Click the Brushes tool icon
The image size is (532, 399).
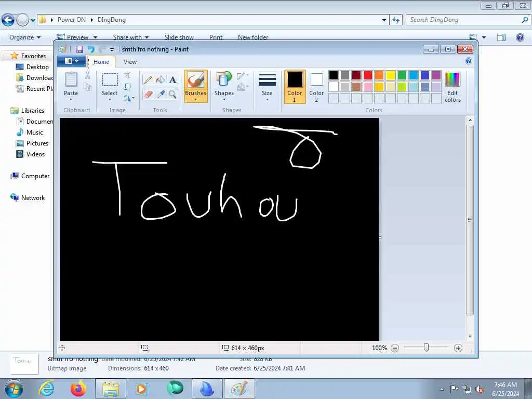[196, 80]
